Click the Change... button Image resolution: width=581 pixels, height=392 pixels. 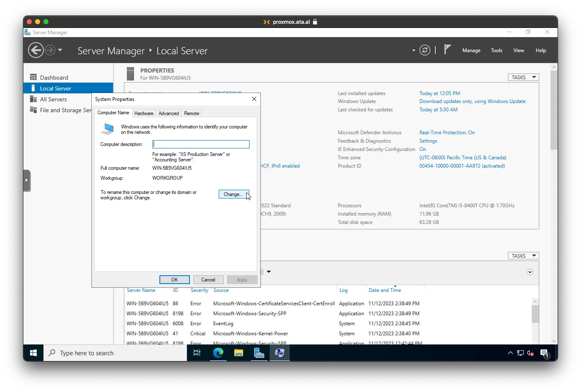[234, 194]
